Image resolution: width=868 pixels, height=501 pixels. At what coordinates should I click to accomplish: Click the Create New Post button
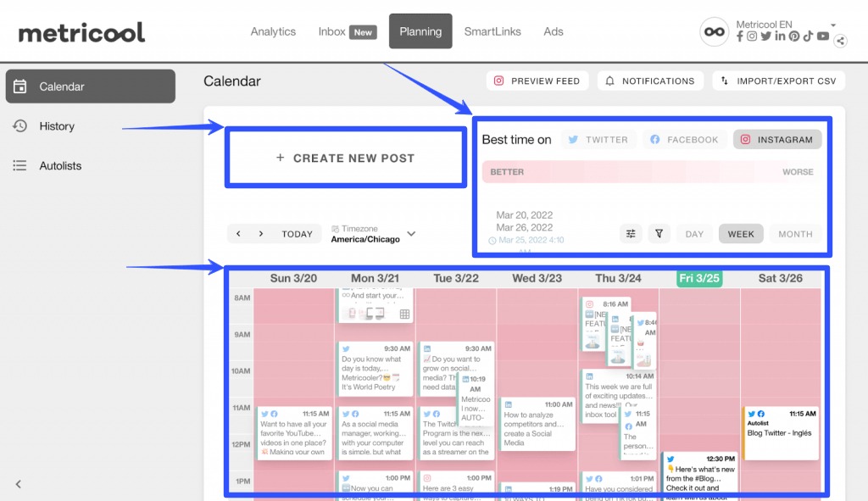(345, 159)
